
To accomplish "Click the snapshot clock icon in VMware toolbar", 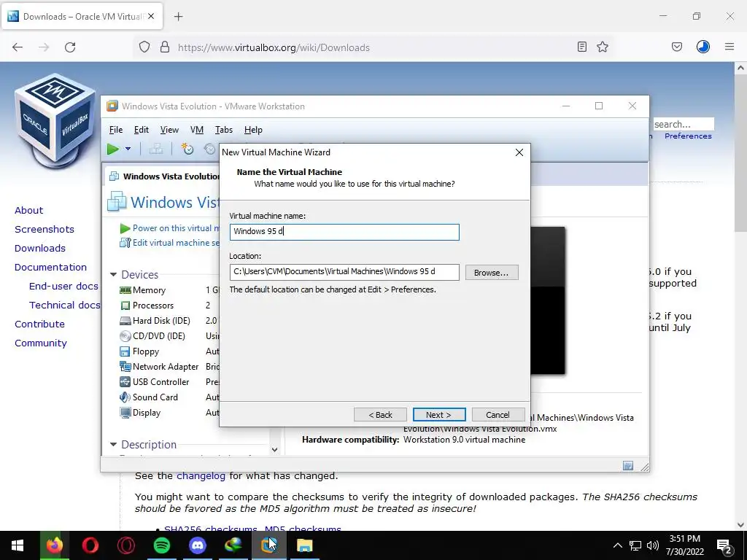I will (x=187, y=149).
